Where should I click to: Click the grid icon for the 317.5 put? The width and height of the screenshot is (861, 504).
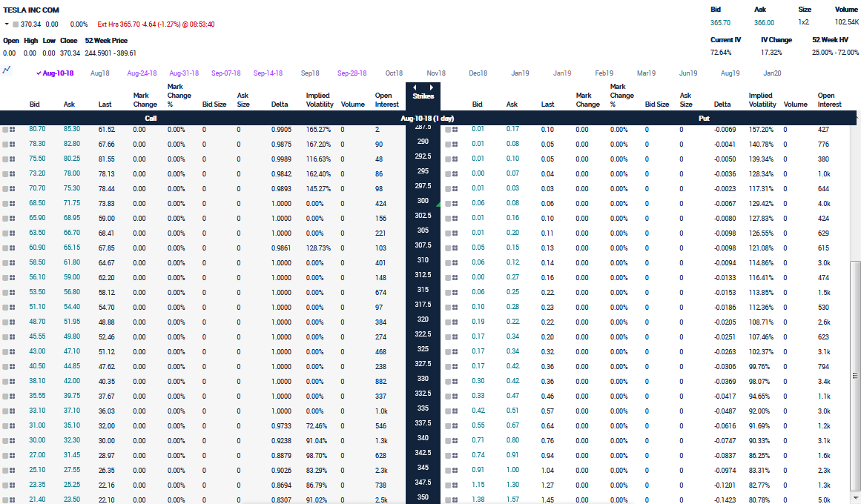coord(455,308)
